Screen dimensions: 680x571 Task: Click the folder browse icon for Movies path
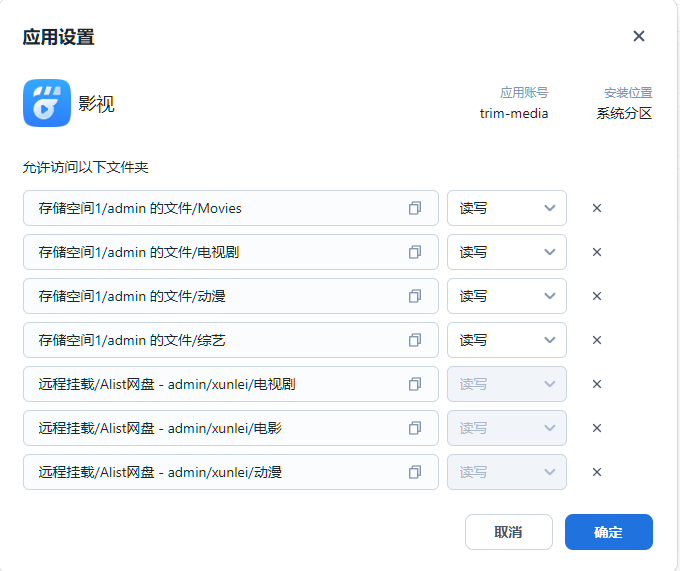click(415, 208)
